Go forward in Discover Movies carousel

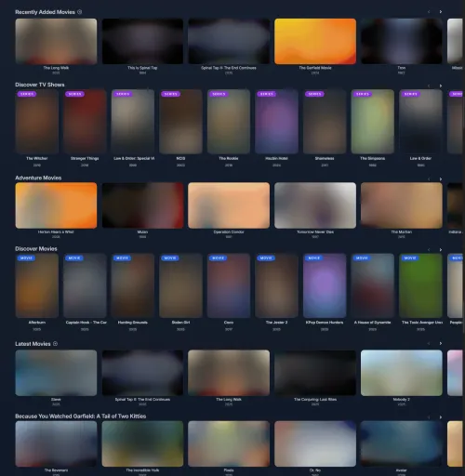441,250
